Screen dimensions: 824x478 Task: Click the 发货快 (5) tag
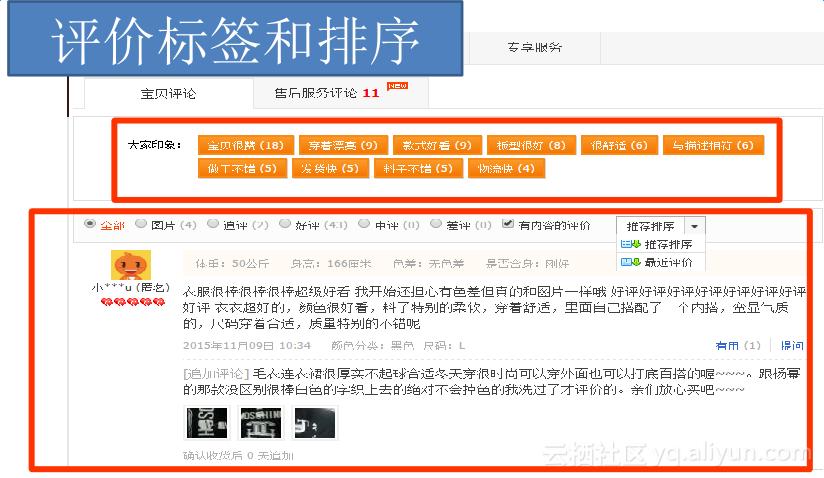[330, 169]
